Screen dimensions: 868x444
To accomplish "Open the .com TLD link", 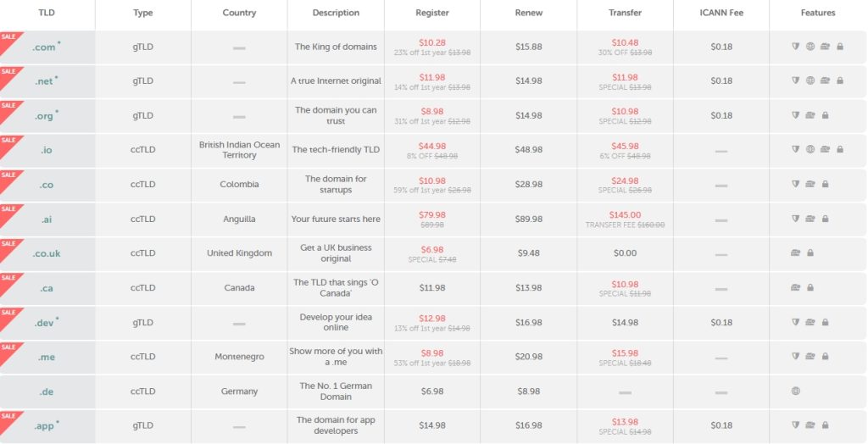I will [45, 47].
